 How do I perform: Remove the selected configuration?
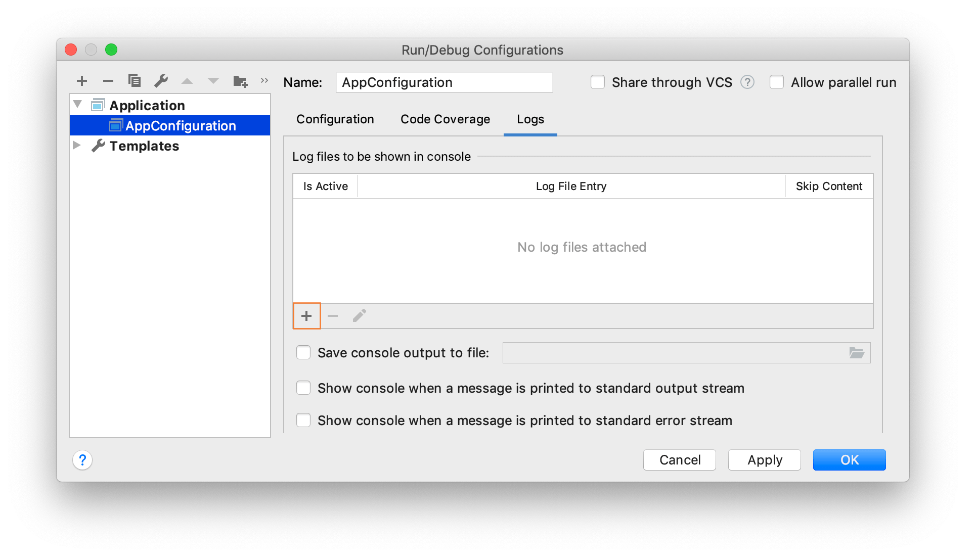[x=108, y=81]
